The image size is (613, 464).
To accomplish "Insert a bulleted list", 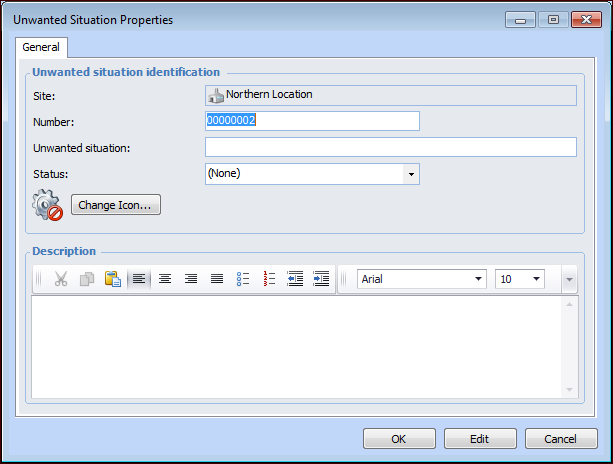I will tap(243, 280).
